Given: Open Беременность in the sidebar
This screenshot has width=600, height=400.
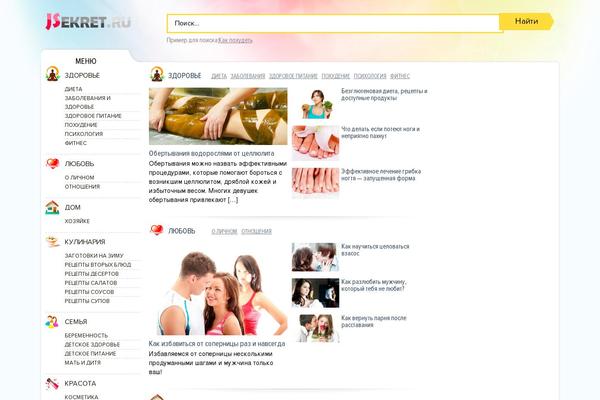Looking at the screenshot, I should pyautogui.click(x=86, y=335).
